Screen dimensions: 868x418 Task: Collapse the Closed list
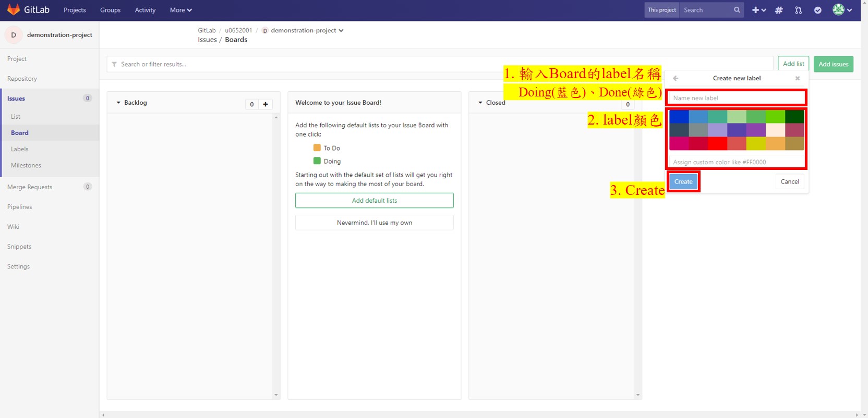tap(480, 103)
